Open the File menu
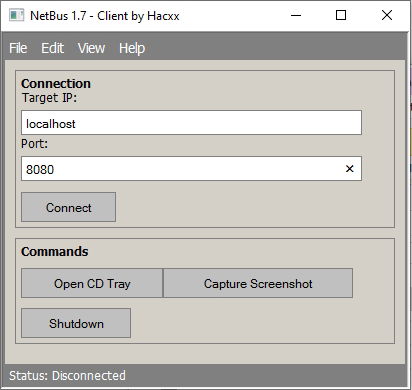The width and height of the screenshot is (412, 390). point(18,48)
